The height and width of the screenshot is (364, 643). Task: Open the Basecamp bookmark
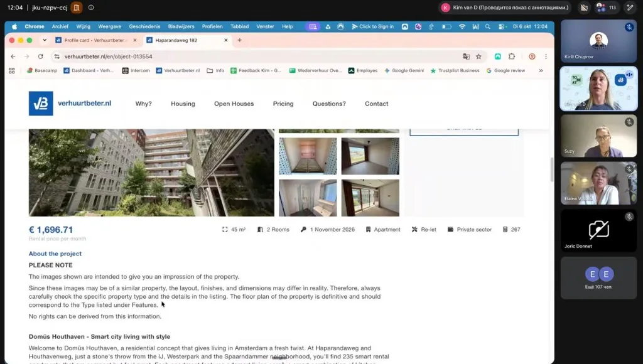click(42, 70)
